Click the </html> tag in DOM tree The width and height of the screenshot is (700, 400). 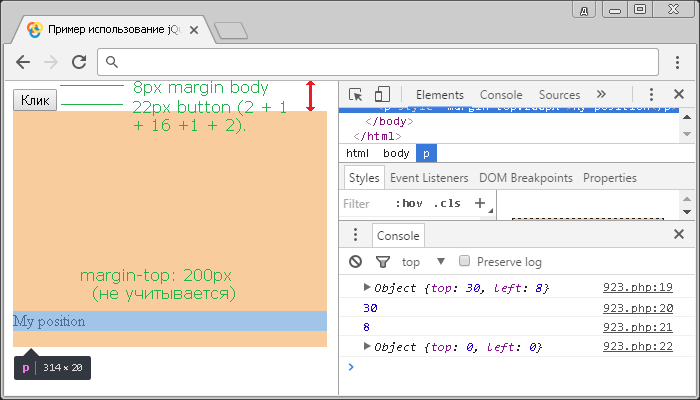(377, 136)
